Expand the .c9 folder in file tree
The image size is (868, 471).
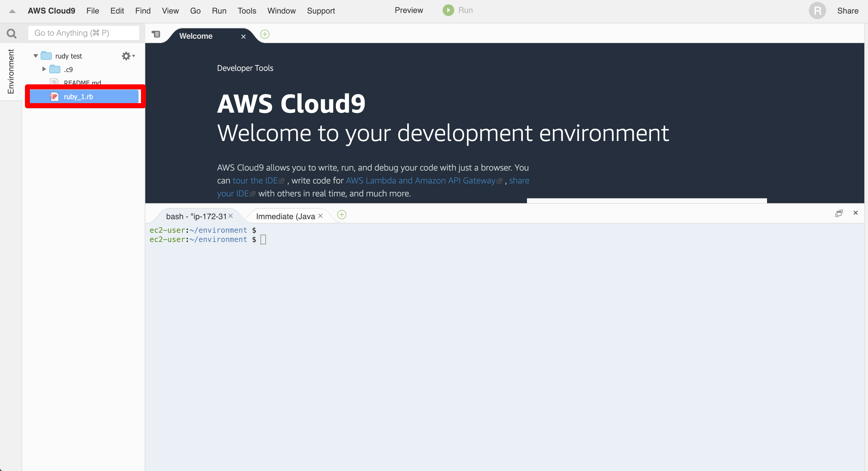point(43,69)
